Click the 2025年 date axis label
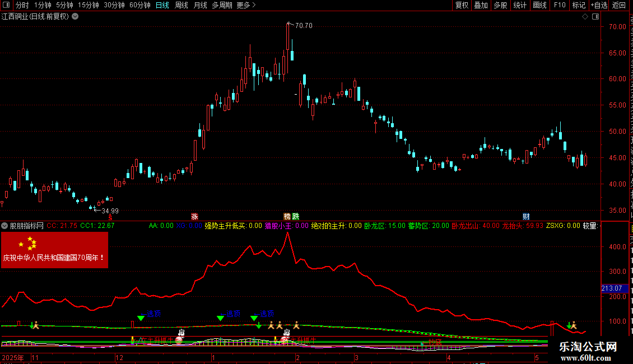 (13, 357)
